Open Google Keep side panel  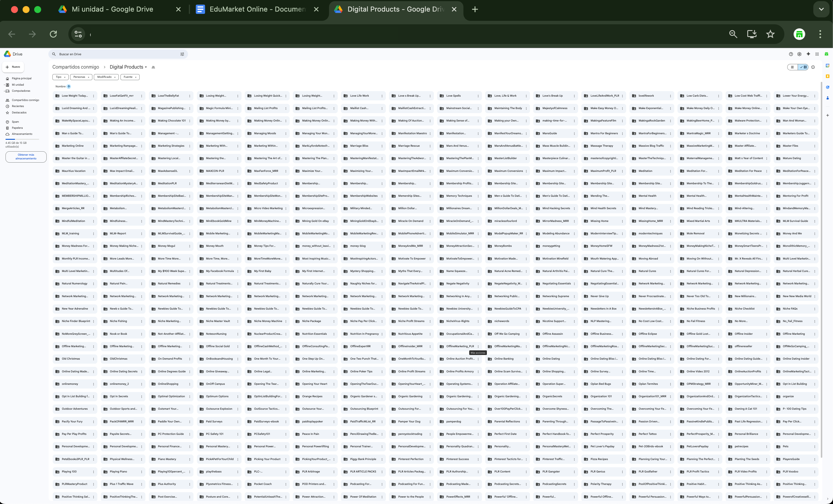827,76
